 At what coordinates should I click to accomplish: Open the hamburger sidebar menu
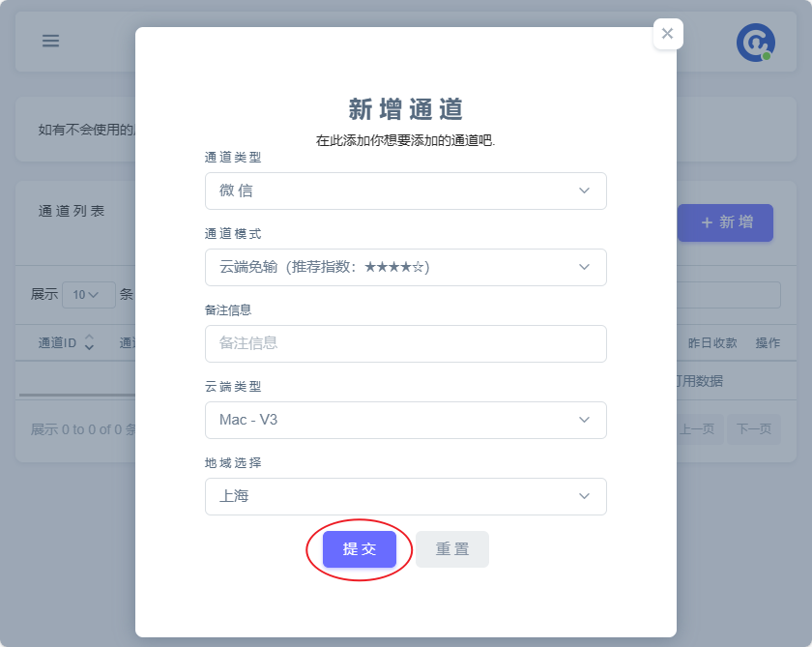(x=50, y=41)
